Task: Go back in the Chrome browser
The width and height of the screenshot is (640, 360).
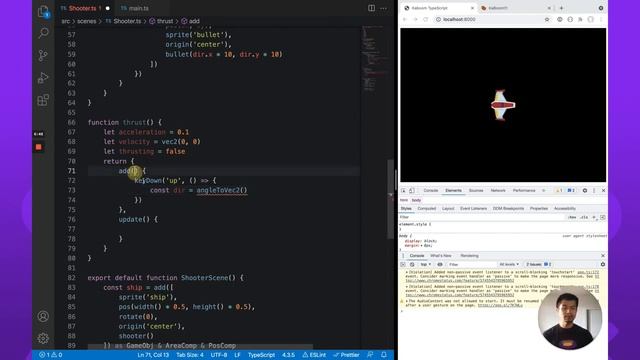Action: pos(405,19)
